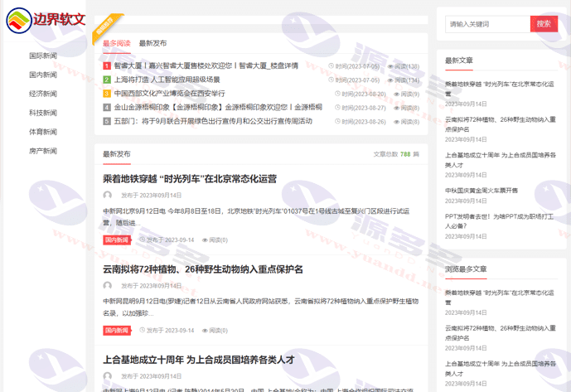Open the 体育新闻 category
Viewport: 571px width, 392px height.
(x=43, y=132)
